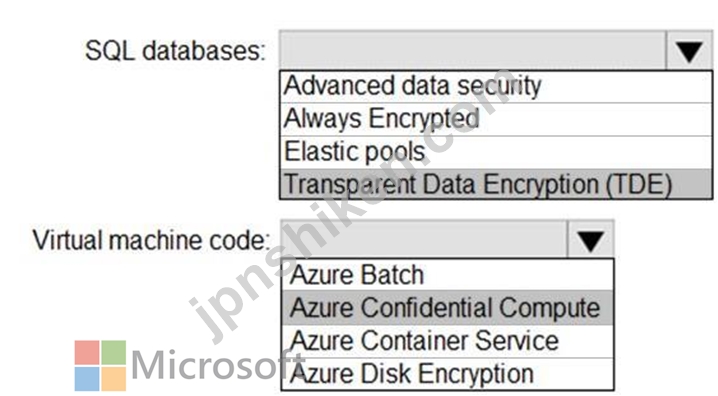Select Advanced data security option

coord(496,87)
